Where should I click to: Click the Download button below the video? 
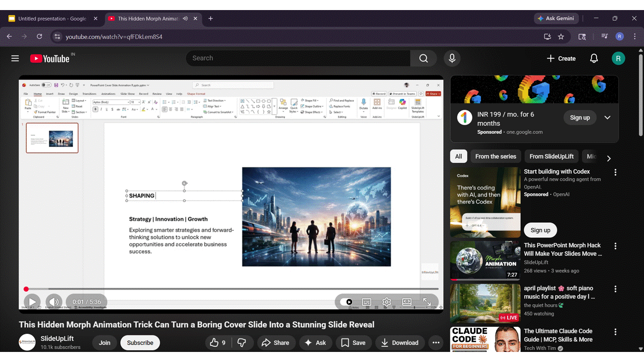click(400, 342)
